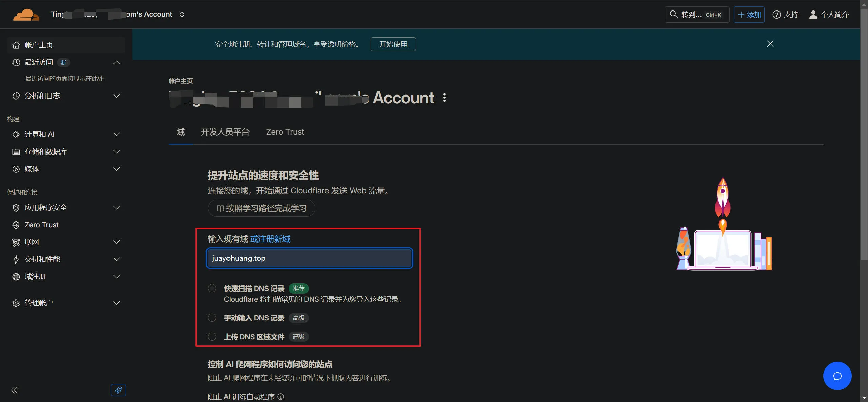Click the 或注册新域 link
This screenshot has width=868, height=402.
(270, 239)
